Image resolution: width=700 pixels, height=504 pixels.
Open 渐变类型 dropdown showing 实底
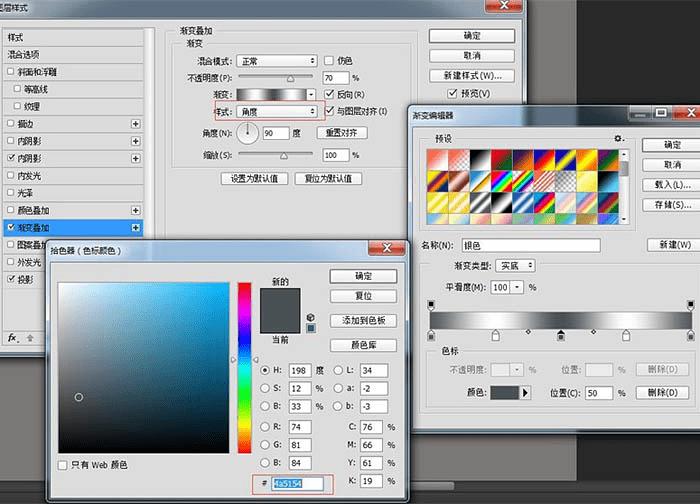(515, 266)
